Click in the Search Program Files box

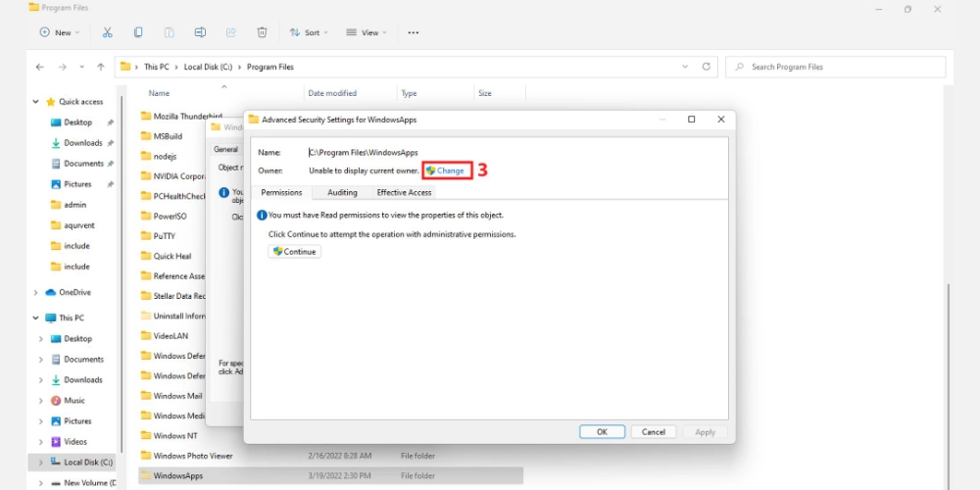pos(836,67)
